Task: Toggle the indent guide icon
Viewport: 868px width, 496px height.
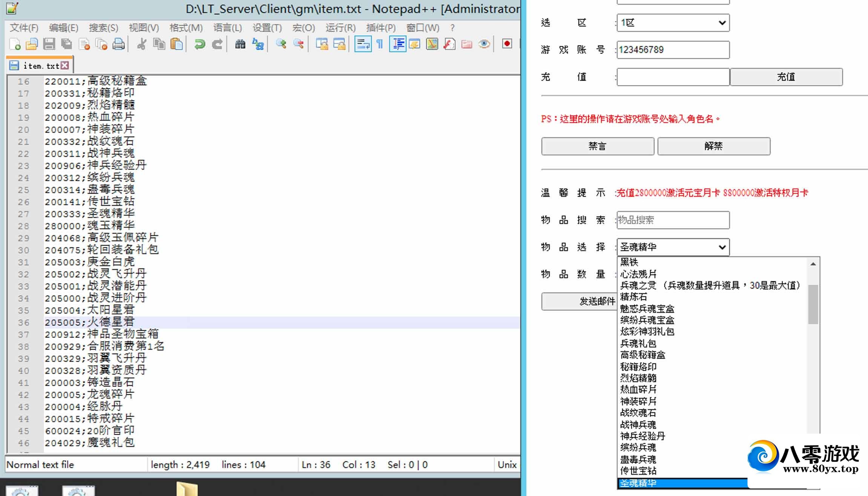Action: click(x=397, y=44)
